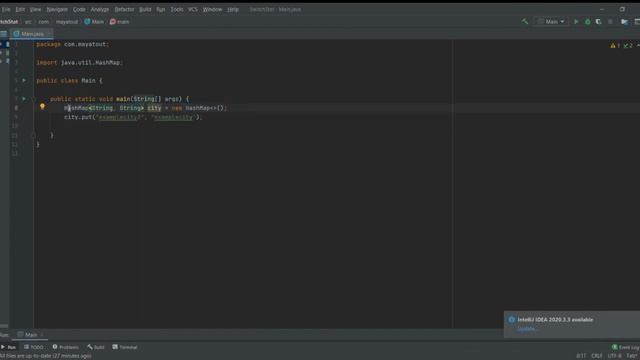640x360 pixels.
Task: Click run gutter arrow beside main method
Action: point(24,98)
